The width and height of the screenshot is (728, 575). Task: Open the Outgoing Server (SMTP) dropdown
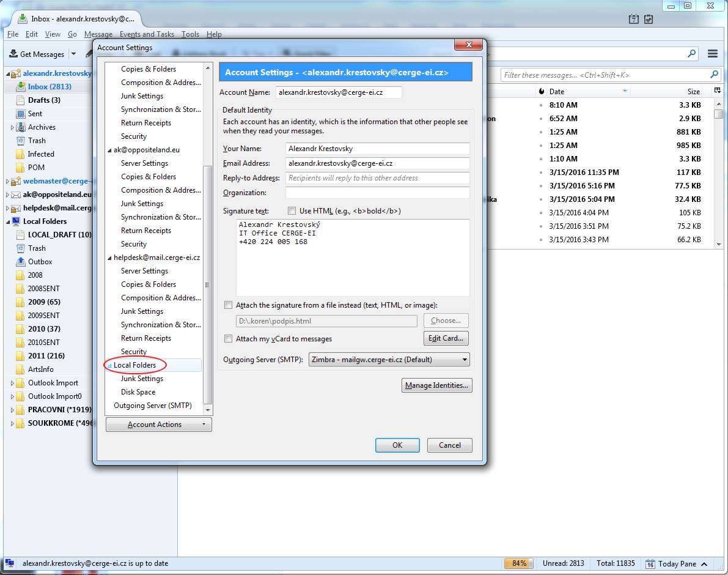pyautogui.click(x=389, y=360)
